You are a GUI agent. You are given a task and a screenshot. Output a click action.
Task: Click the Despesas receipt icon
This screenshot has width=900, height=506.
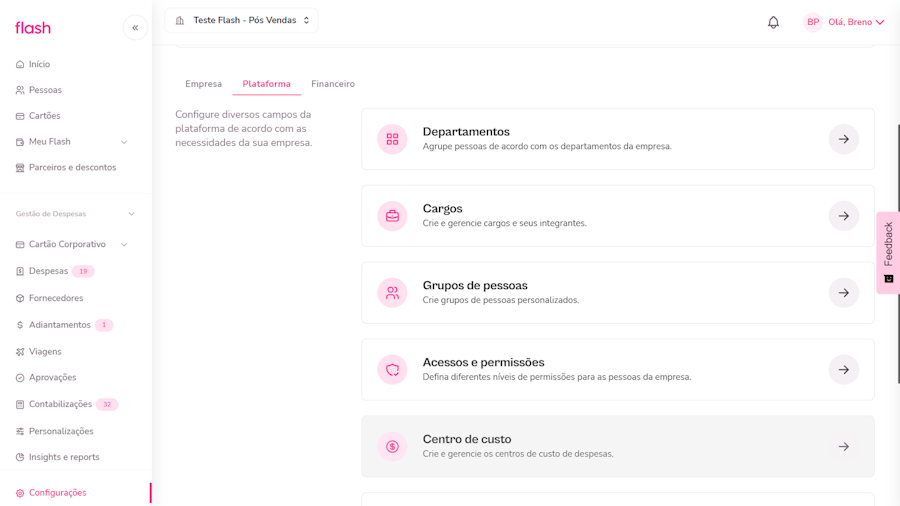20,271
